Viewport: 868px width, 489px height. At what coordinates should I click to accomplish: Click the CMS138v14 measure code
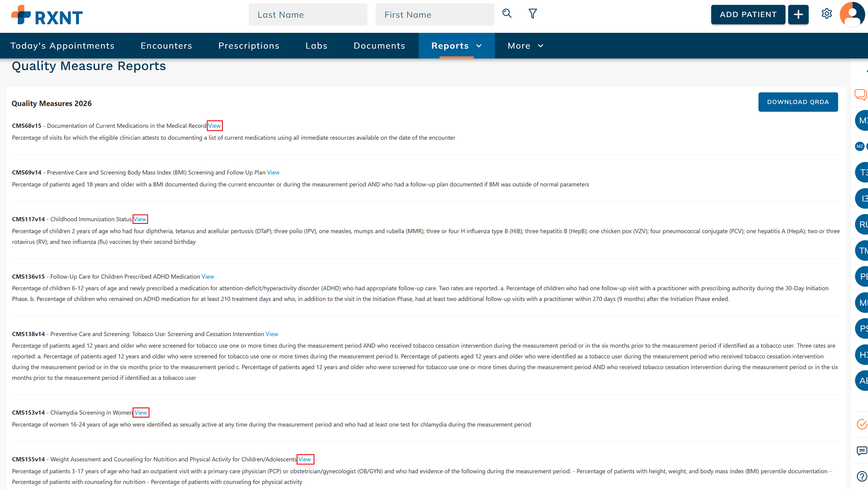pos(28,334)
